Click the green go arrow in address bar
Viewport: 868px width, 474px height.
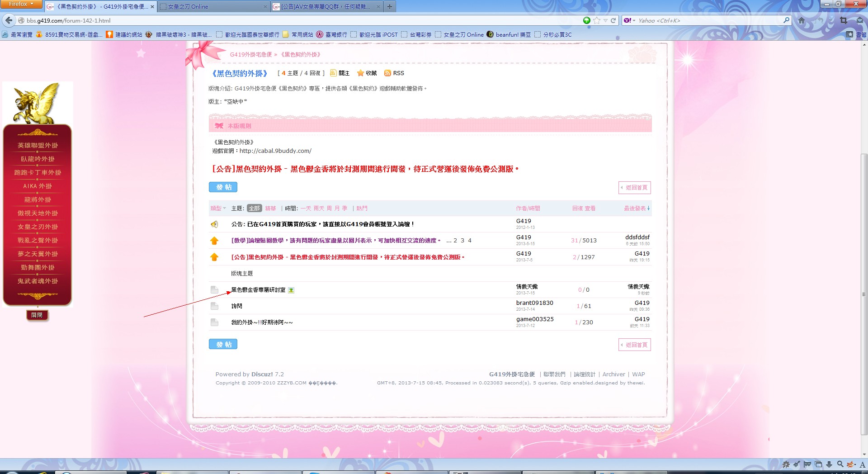587,20
